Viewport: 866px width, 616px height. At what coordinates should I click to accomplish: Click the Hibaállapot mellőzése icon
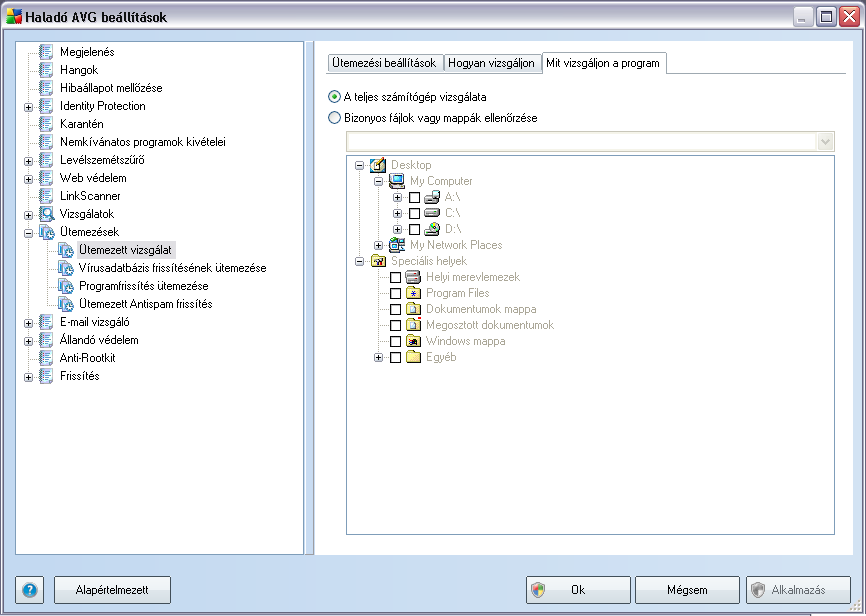coord(46,88)
